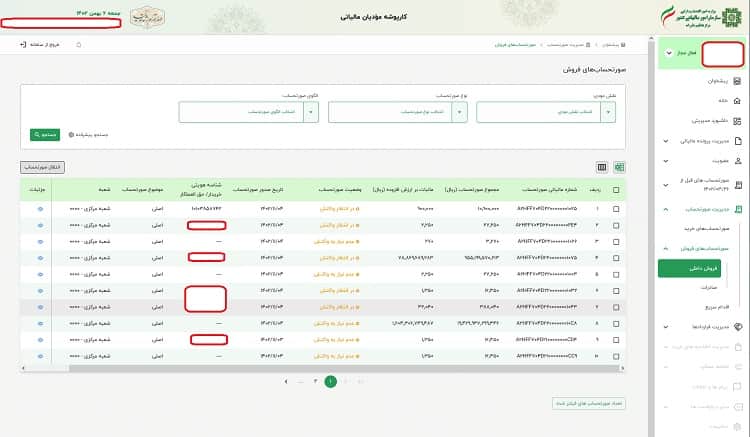Open the نقش مودی dropdown
Viewport: 750px width, 437px height.
click(546, 112)
